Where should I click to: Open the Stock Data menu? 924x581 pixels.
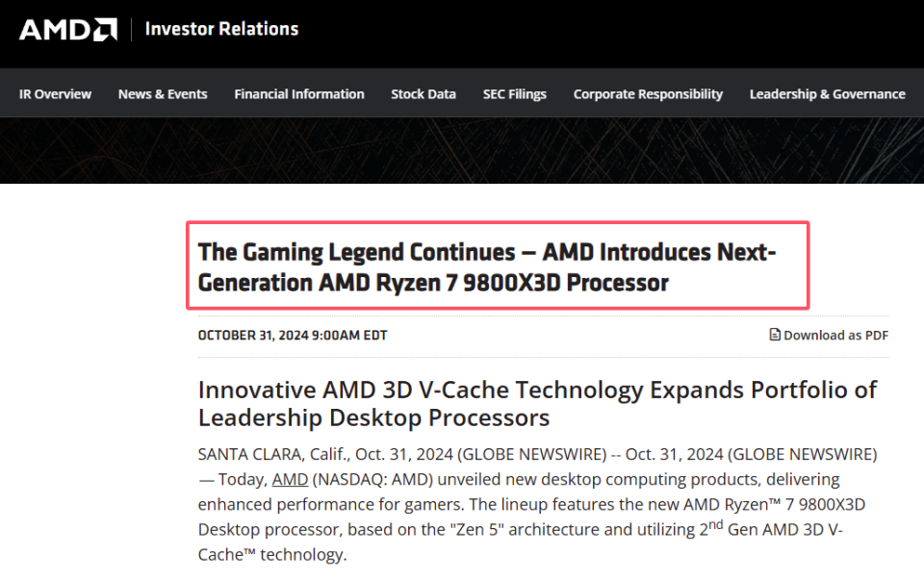423,94
